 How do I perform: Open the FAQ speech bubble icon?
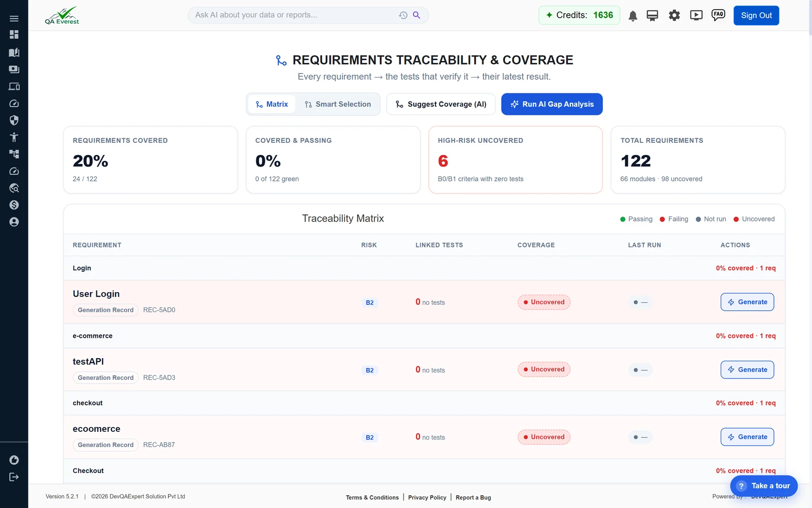[x=718, y=15]
